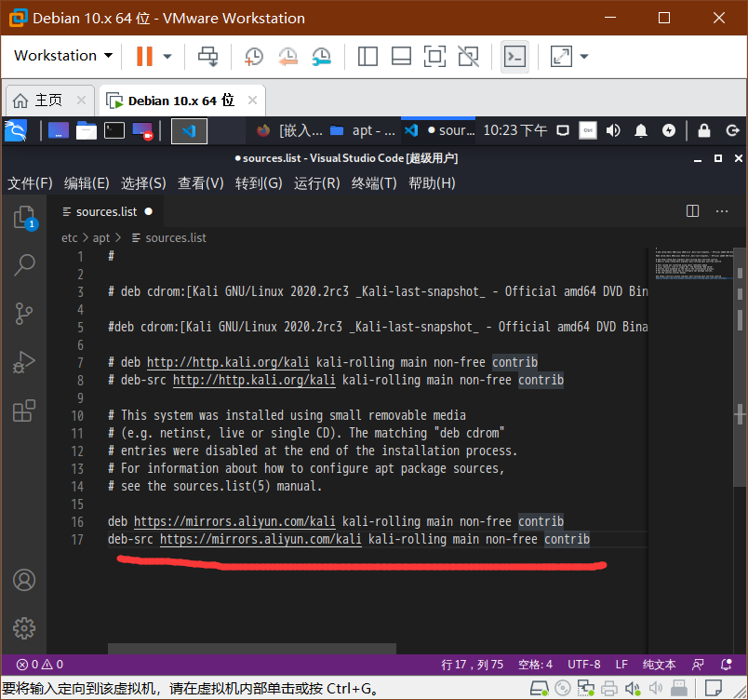Open the 文件(F) menu
The width and height of the screenshot is (748, 700).
30,182
